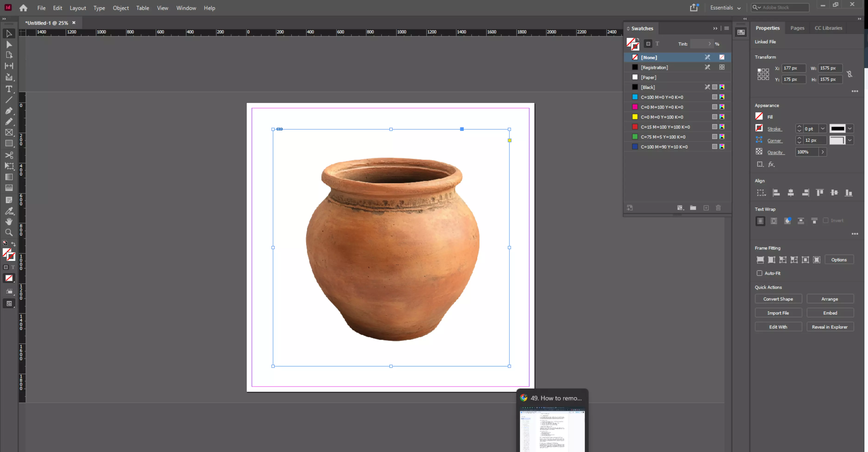Activate the Zoom tool magnifier

[9, 232]
